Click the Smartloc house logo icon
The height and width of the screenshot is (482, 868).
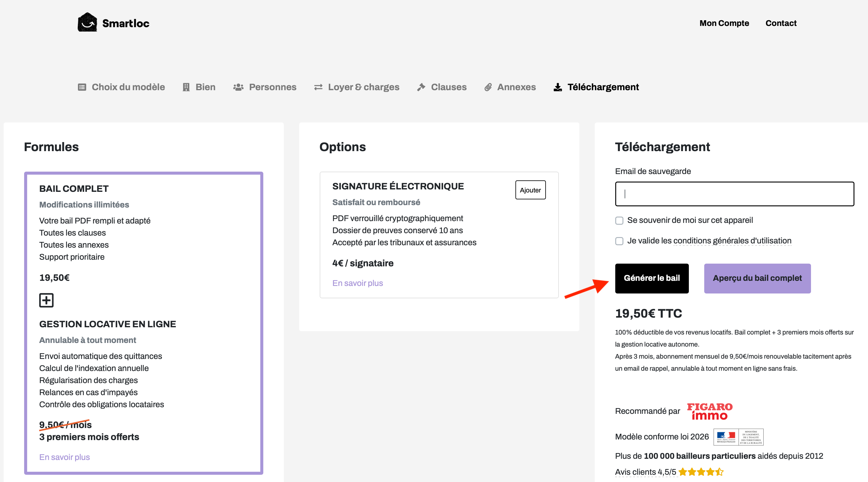tap(87, 22)
